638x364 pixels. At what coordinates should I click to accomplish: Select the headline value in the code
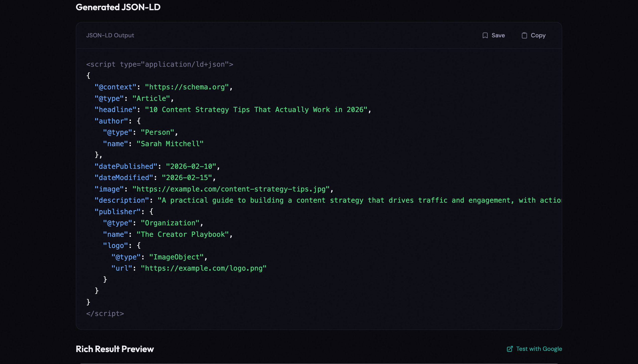257,110
